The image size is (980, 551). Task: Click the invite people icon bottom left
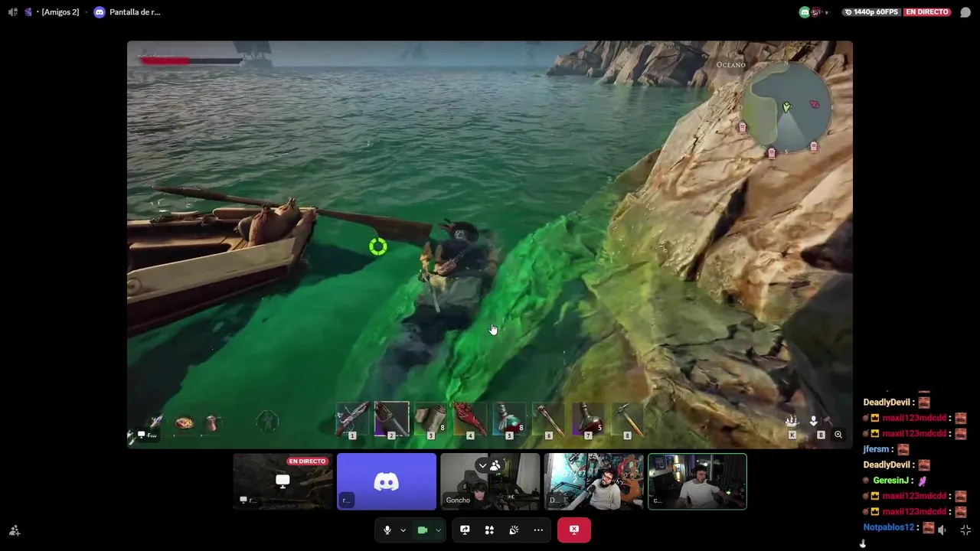click(14, 530)
